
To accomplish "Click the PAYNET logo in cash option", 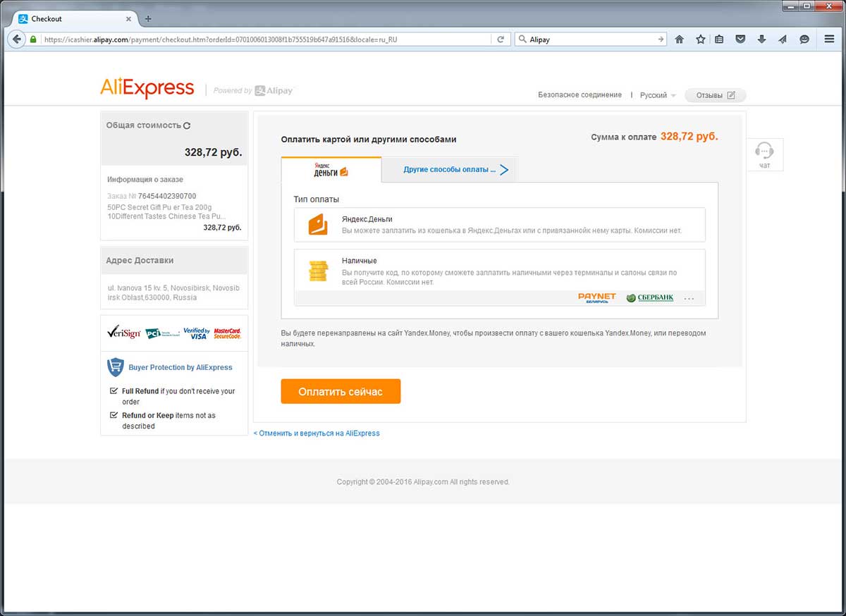I will (597, 298).
